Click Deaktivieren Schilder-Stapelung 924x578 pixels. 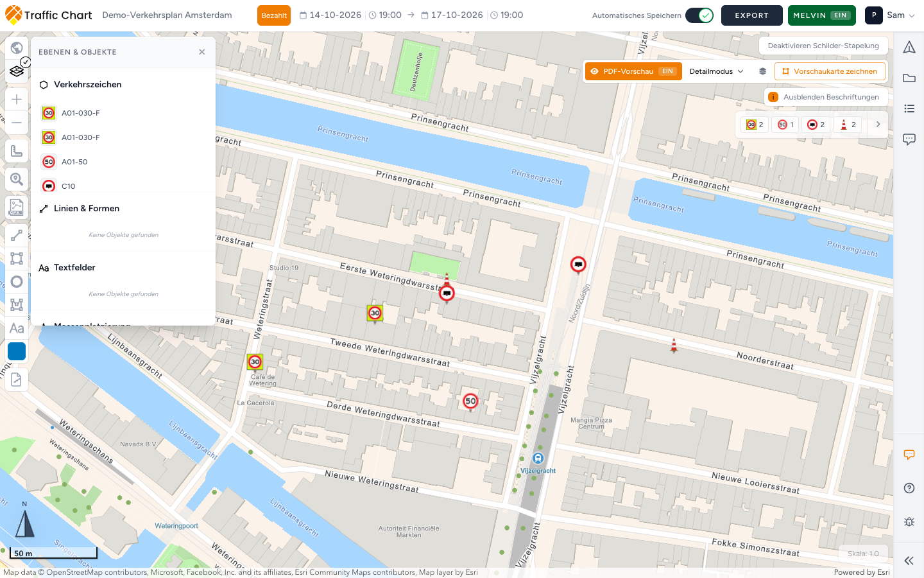(x=823, y=46)
